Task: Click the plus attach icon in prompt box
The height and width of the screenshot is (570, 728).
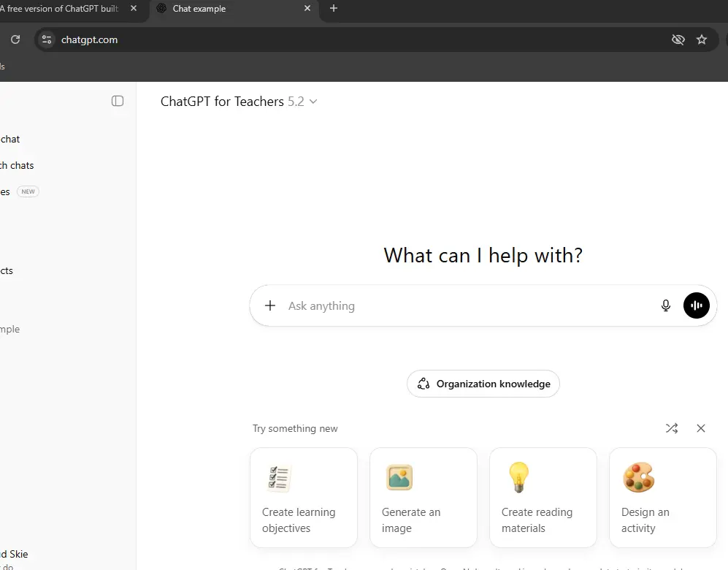Action: pos(269,305)
